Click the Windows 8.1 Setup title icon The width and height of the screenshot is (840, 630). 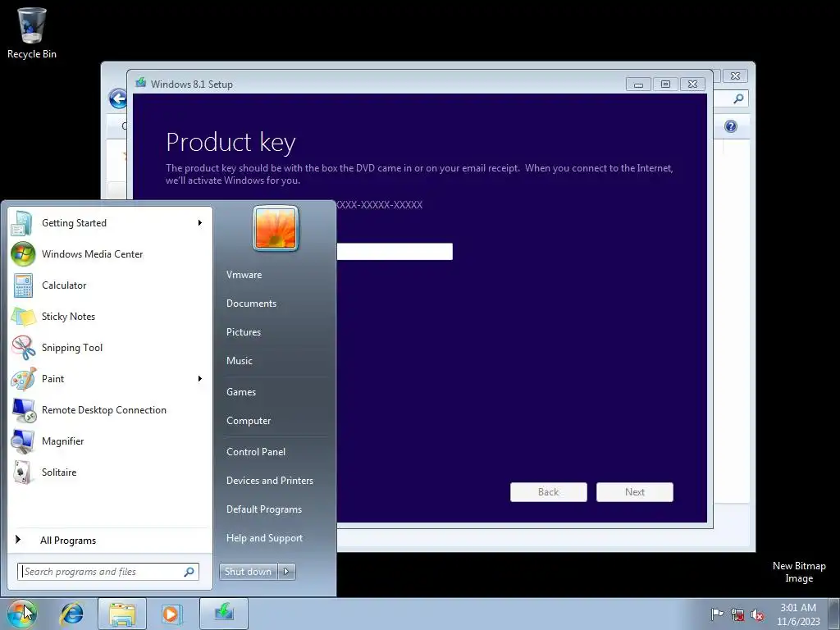pyautogui.click(x=141, y=83)
